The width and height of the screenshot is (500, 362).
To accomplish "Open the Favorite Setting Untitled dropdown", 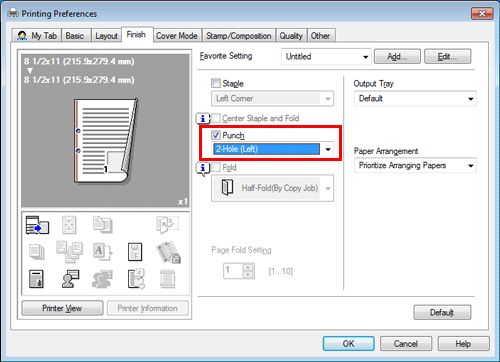I will pyautogui.click(x=326, y=57).
